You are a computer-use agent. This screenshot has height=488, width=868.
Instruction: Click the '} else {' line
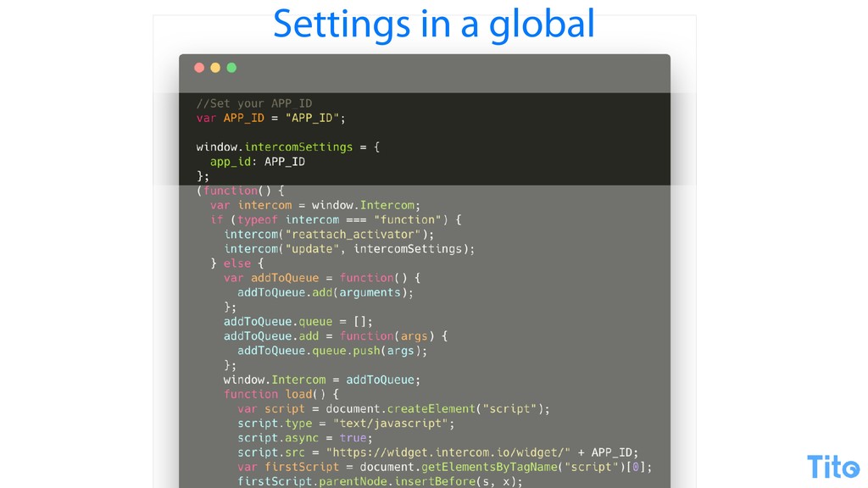click(x=237, y=263)
